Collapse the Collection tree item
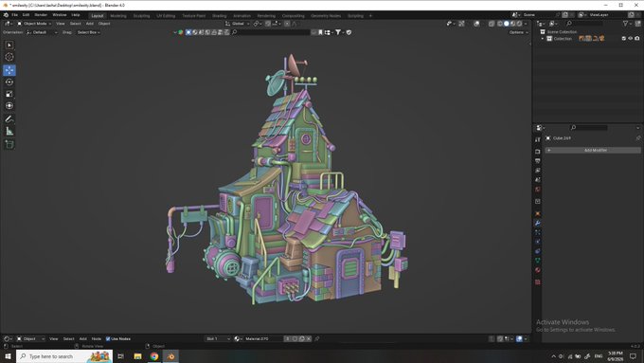 [543, 39]
